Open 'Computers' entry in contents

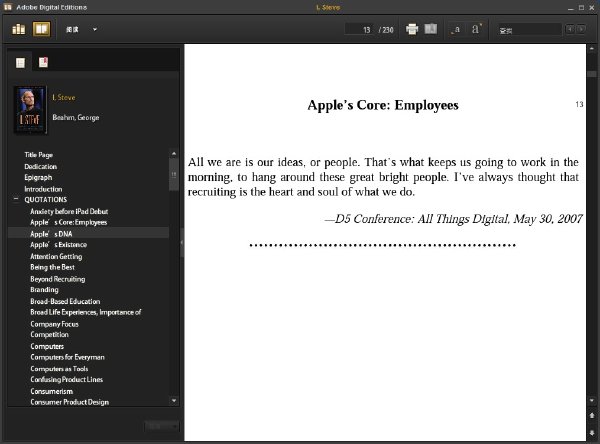point(47,346)
